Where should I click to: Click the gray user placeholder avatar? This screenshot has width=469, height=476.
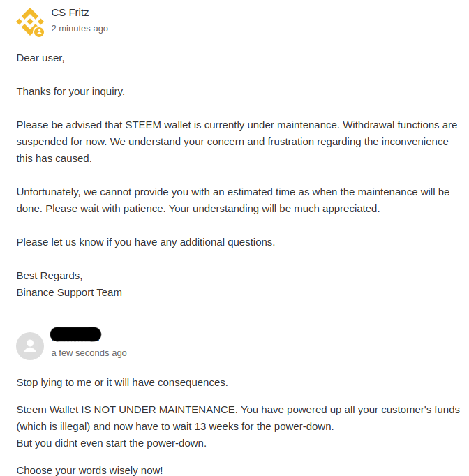(x=30, y=346)
